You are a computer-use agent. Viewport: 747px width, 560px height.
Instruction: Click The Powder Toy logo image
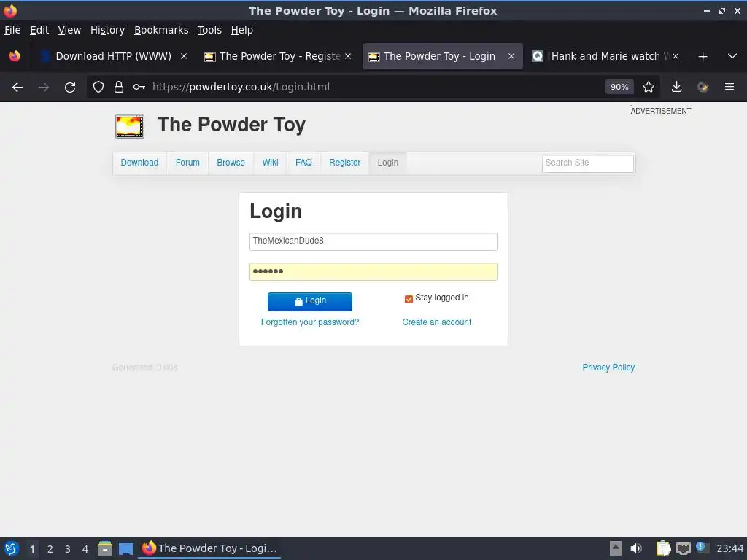click(x=130, y=126)
